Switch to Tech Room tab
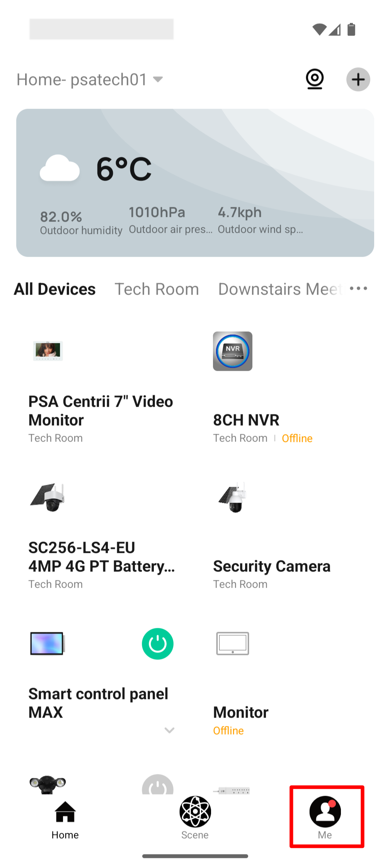The height and width of the screenshot is (868, 390). point(157,289)
